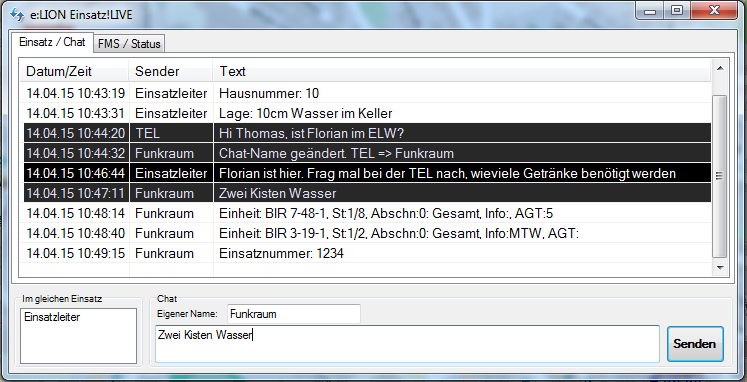
Task: Select the Einsatz / Chat tab
Action: pyautogui.click(x=52, y=41)
